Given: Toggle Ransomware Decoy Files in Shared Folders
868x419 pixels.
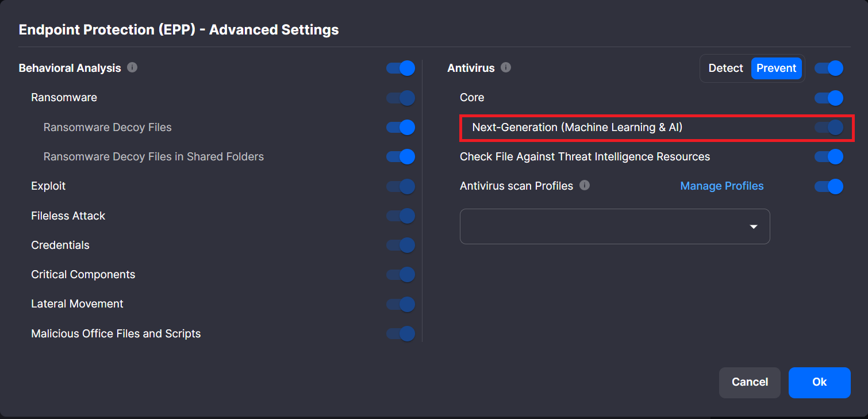Looking at the screenshot, I should pos(401,156).
